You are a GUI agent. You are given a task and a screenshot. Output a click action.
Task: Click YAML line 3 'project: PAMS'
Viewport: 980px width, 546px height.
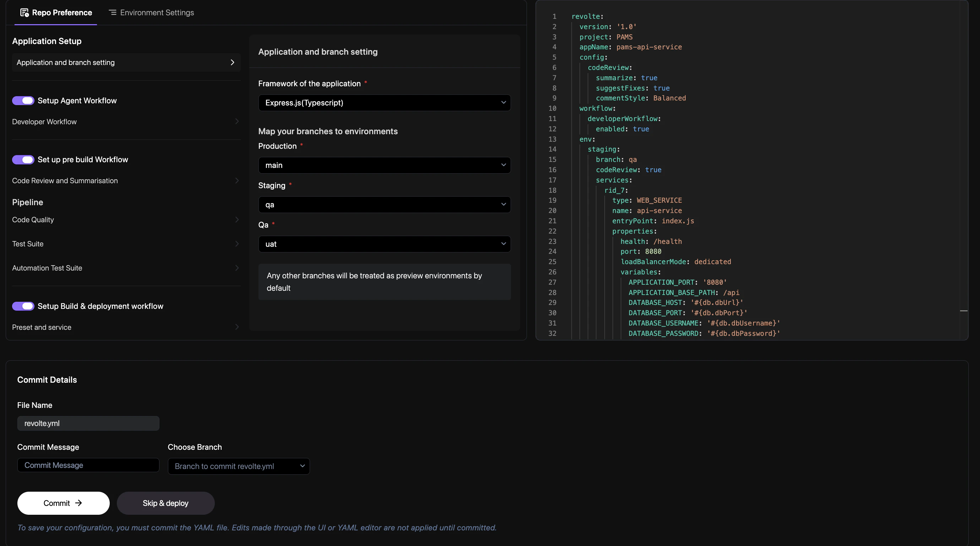[606, 37]
